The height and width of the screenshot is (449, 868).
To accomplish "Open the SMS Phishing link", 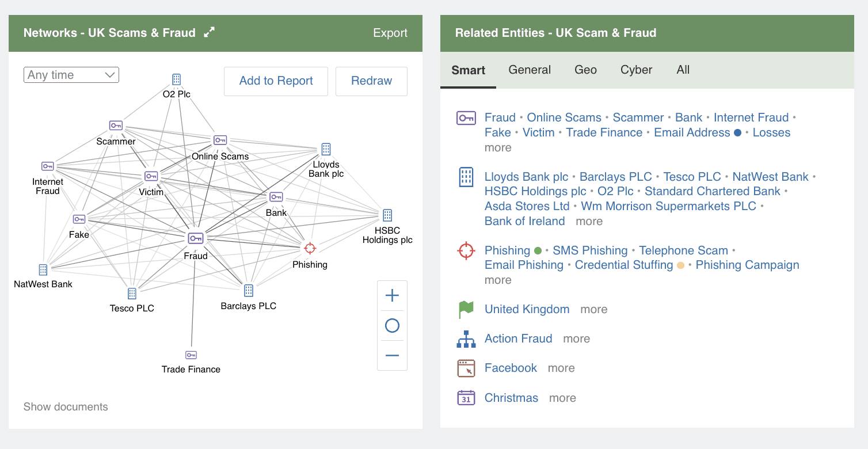I will point(590,250).
